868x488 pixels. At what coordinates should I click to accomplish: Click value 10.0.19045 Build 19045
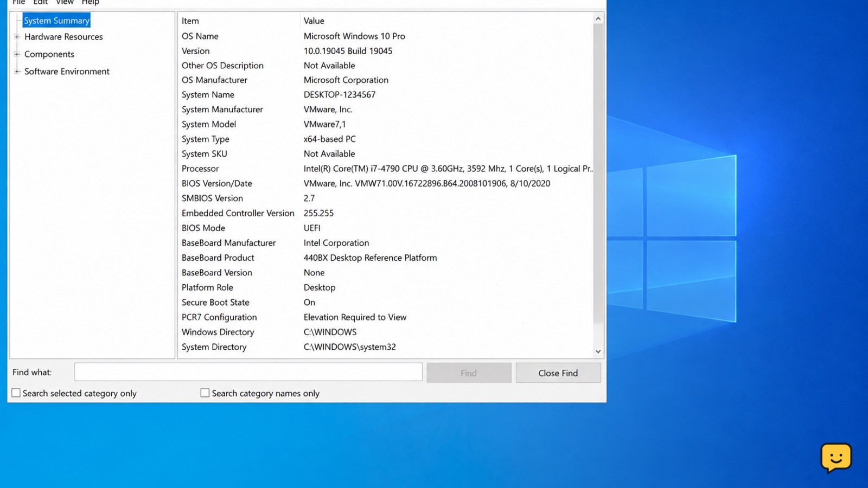348,51
